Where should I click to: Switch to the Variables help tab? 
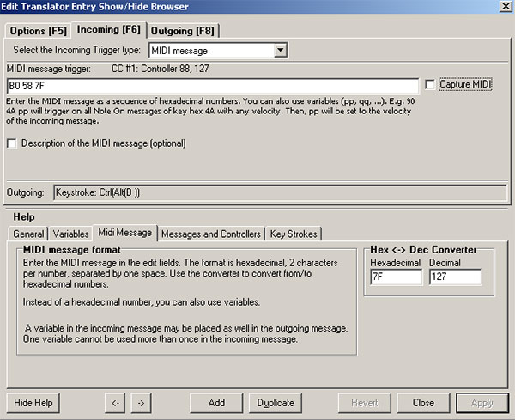(x=70, y=234)
